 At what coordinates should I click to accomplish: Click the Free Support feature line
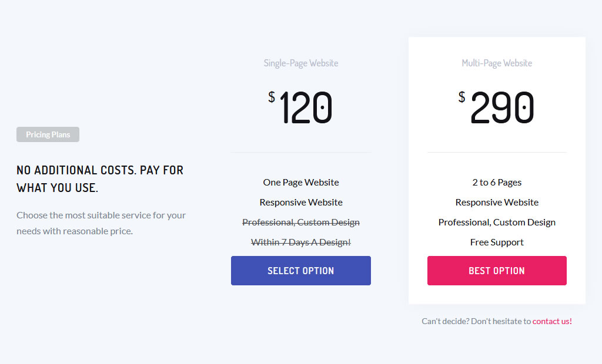coord(497,242)
